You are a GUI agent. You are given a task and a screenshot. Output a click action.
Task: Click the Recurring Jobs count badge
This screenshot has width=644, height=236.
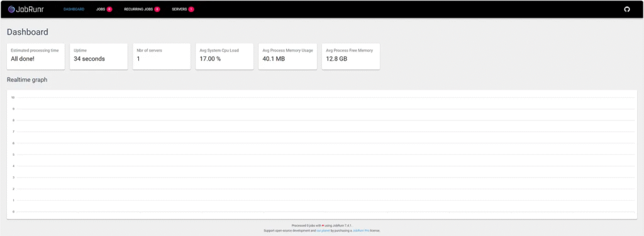(157, 9)
